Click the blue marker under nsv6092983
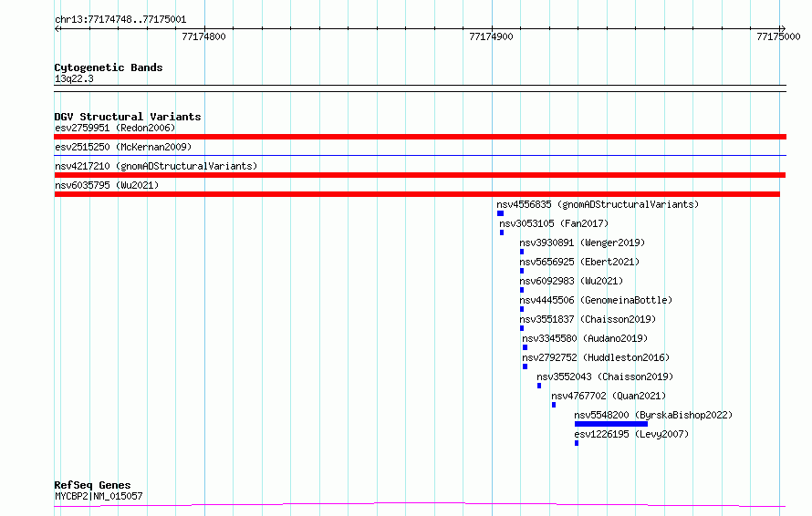The width and height of the screenshot is (812, 516). [x=522, y=290]
